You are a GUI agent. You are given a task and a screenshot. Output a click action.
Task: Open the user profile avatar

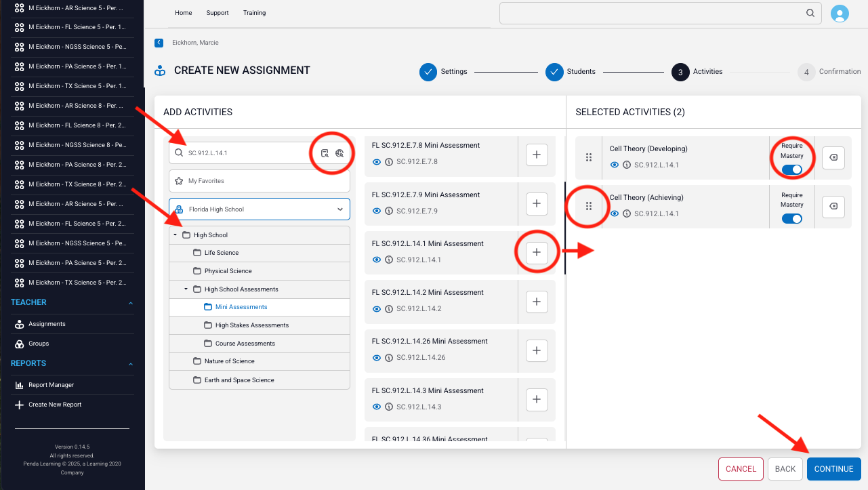[x=840, y=14]
